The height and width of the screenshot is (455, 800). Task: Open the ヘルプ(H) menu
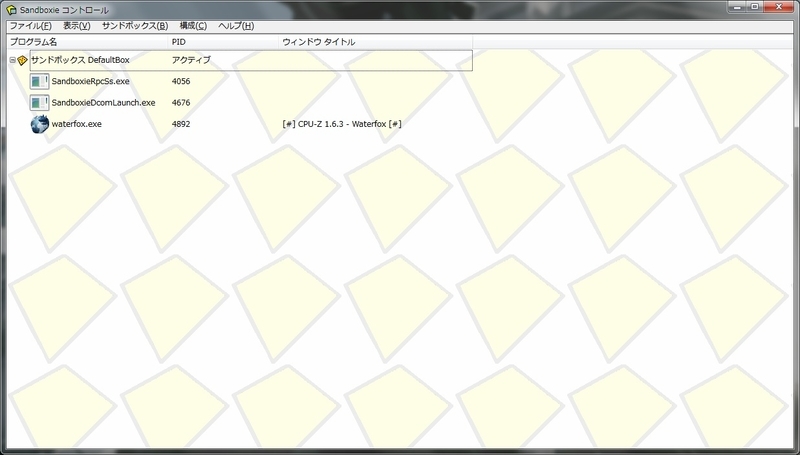[x=236, y=26]
